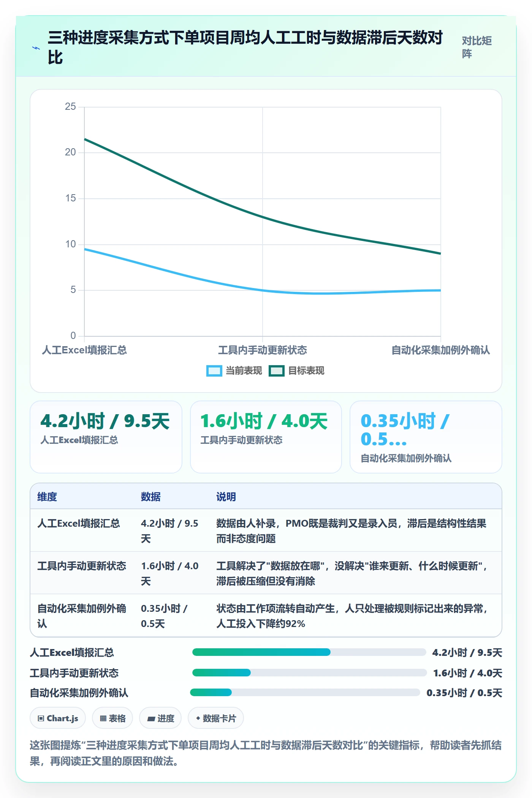Image resolution: width=532 pixels, height=798 pixels.
Task: Click the description starting 工具解决了"数据放在哪"
Action: click(352, 573)
